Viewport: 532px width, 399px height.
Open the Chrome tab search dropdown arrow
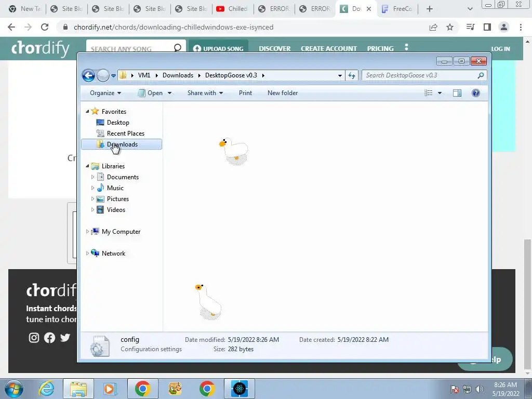click(470, 9)
